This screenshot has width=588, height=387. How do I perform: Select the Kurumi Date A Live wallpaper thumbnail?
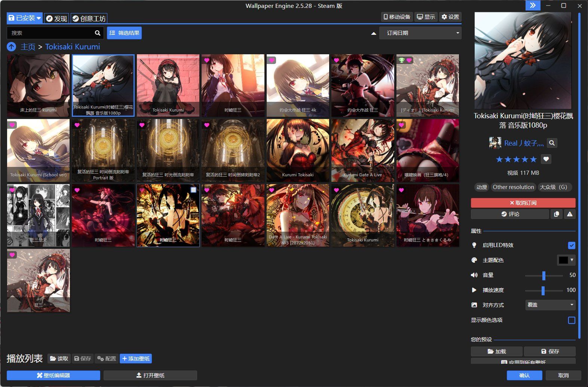point(363,150)
